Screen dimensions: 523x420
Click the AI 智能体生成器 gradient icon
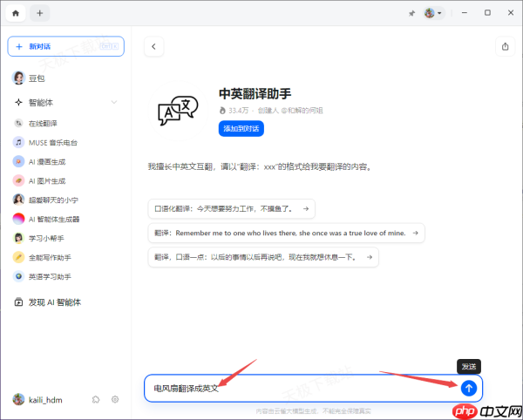tap(18, 219)
